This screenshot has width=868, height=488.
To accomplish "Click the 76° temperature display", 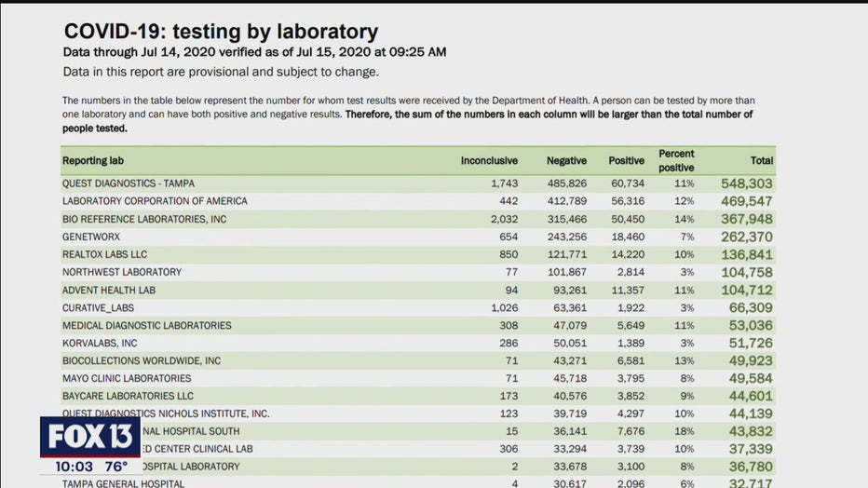I will tap(116, 467).
